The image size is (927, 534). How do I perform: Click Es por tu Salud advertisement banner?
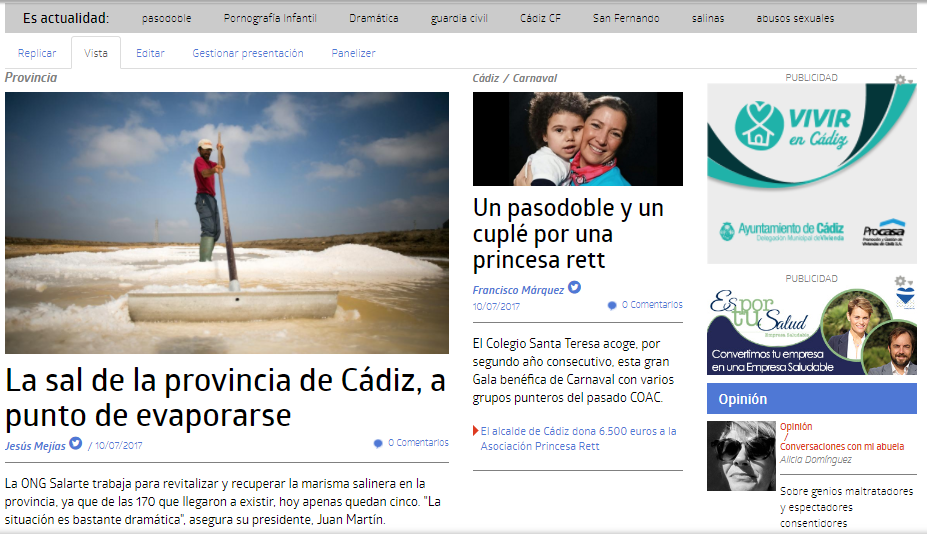pos(812,331)
